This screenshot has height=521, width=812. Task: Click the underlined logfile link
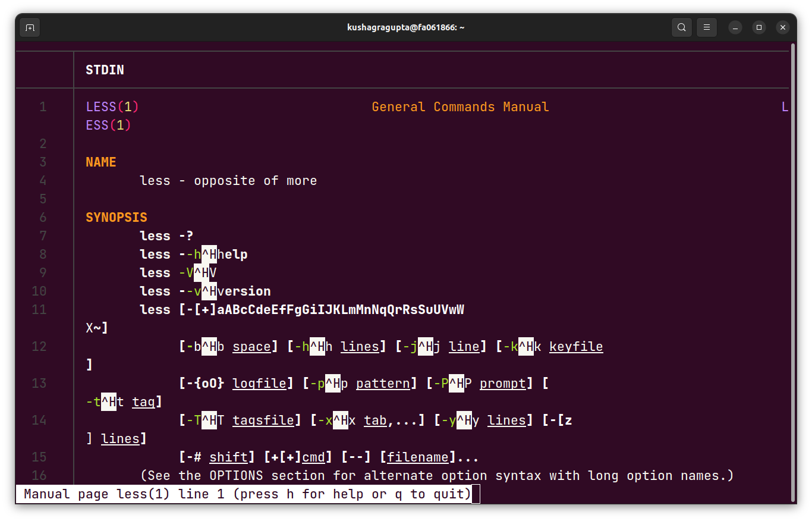coord(260,383)
